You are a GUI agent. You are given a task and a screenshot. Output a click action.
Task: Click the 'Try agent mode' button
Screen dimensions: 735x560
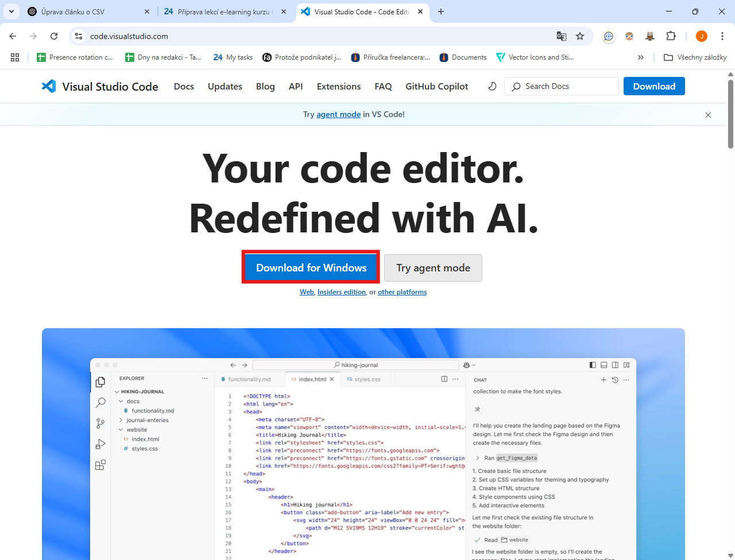pyautogui.click(x=433, y=268)
